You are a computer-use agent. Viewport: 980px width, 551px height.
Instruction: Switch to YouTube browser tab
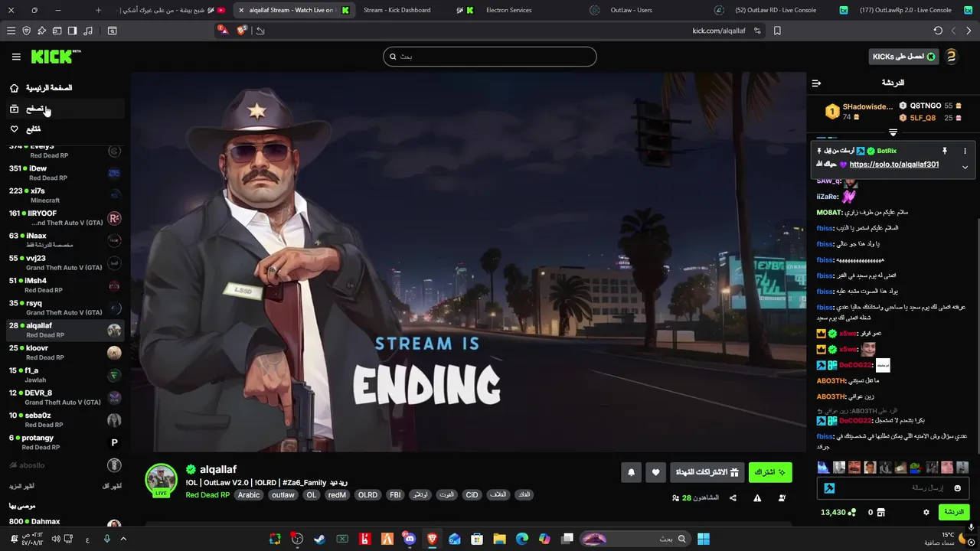pos(172,10)
